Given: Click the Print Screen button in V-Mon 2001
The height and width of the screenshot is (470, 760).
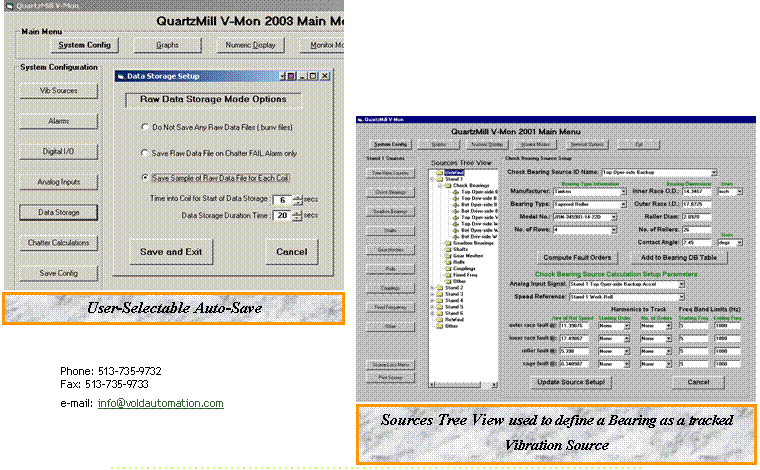Looking at the screenshot, I should (391, 377).
